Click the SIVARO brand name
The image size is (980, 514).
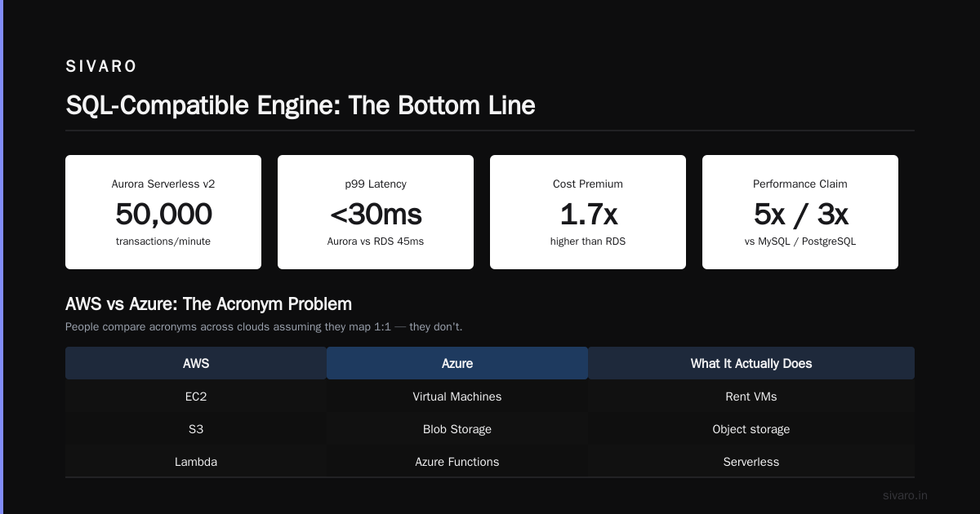click(101, 67)
